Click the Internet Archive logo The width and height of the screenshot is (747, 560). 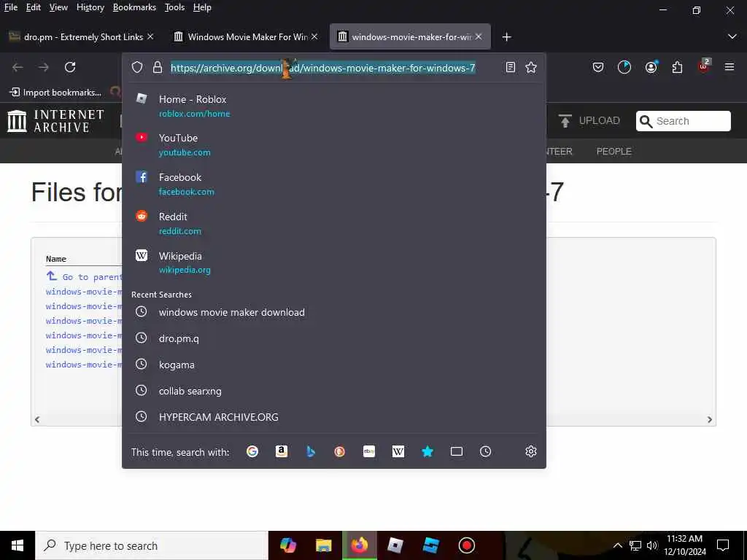pyautogui.click(x=55, y=120)
